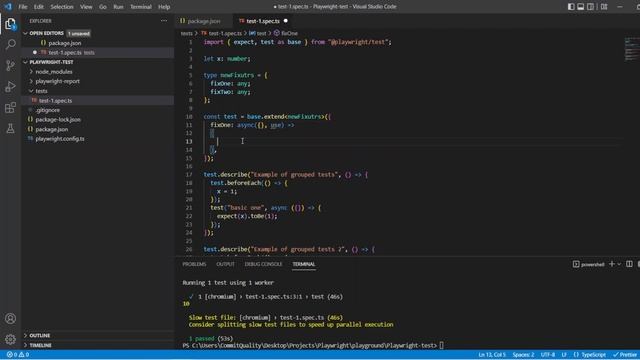Click UTF-8 encoding in status bar
This screenshot has height=360, width=640.
[548, 355]
